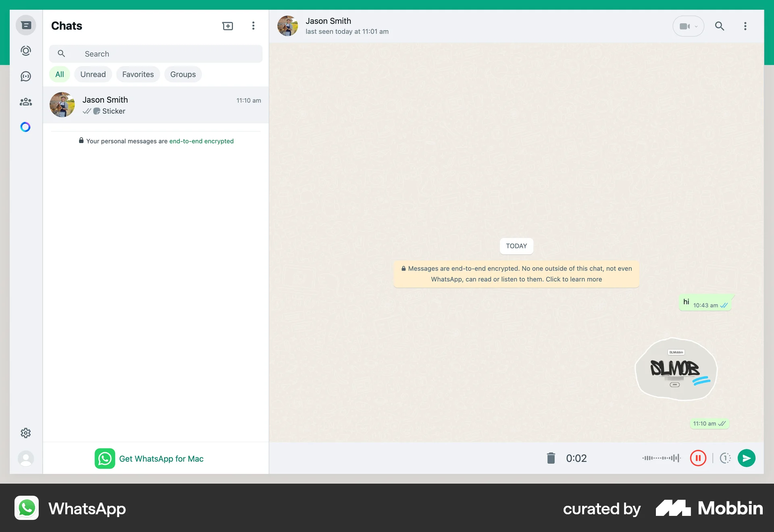The image size is (774, 532).
Task: Open the chat list options menu
Action: [253, 25]
